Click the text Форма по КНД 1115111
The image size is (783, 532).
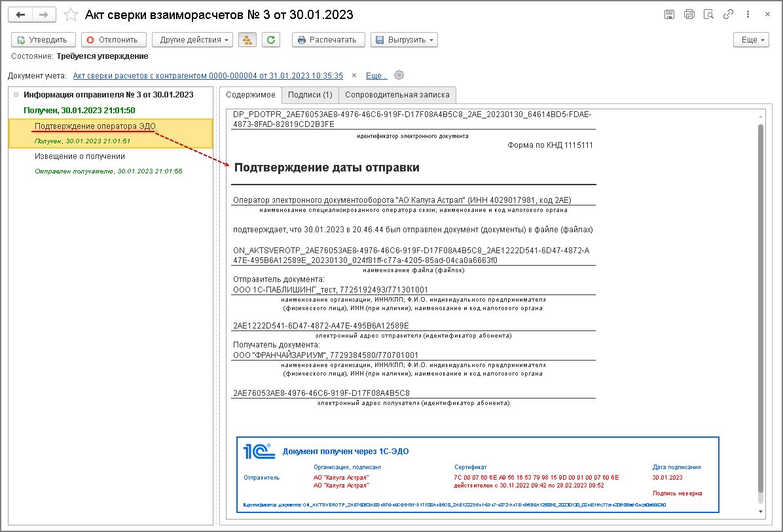(550, 145)
